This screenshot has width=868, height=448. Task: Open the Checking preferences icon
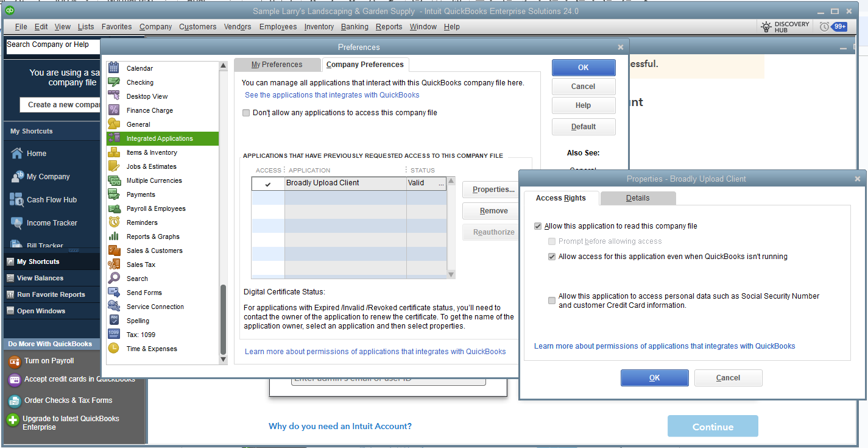pyautogui.click(x=114, y=82)
